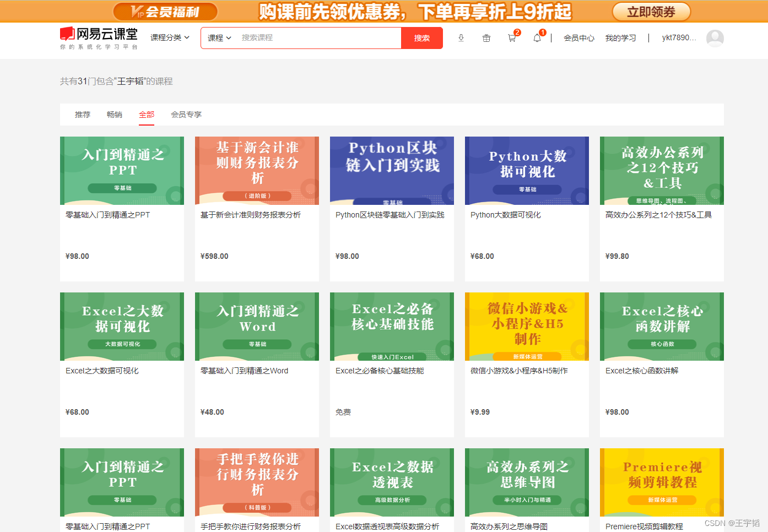
Task: Click the red 搜索 button
Action: 422,38
